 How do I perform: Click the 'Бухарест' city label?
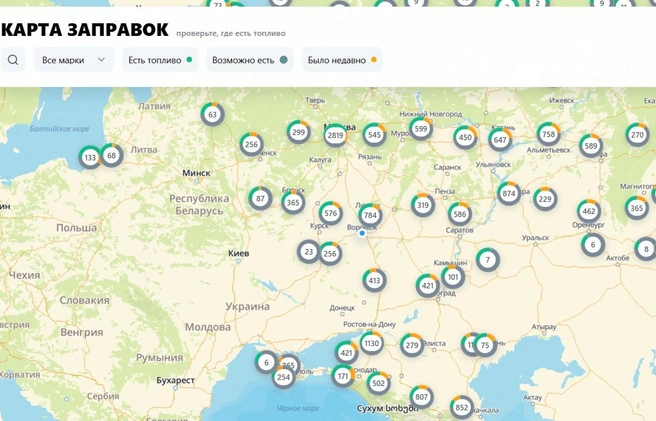click(x=175, y=380)
